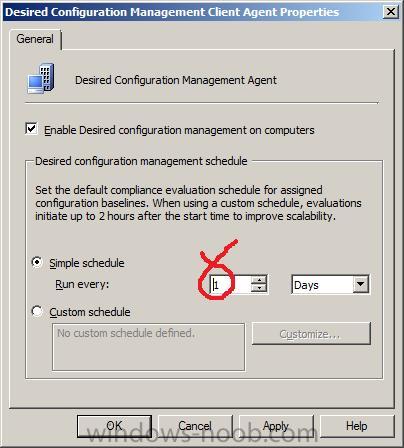The width and height of the screenshot is (404, 448).
Task: Open the Days interval dropdown arrow
Action: tap(360, 284)
